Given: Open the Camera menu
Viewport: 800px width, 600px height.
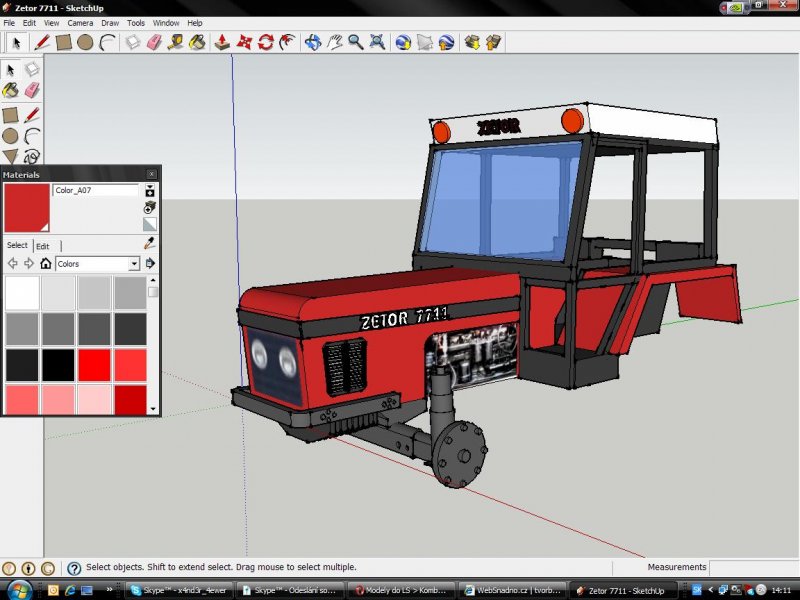Looking at the screenshot, I should coord(80,22).
